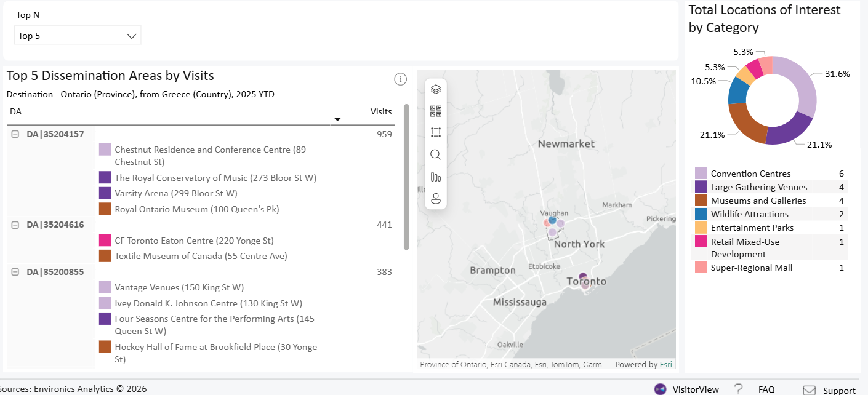Viewport: 868px width, 395px height.
Task: Open the Top N dropdown
Action: pyautogui.click(x=78, y=36)
